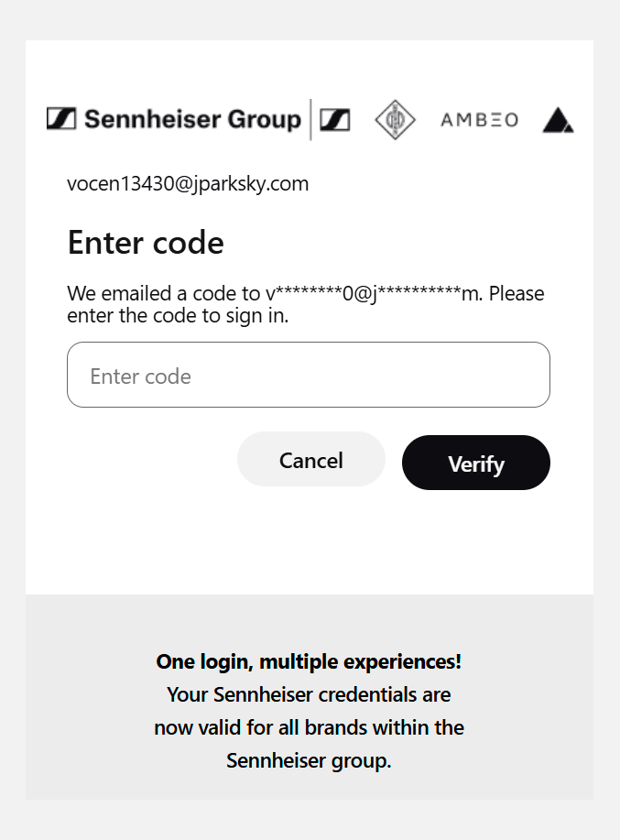The width and height of the screenshot is (620, 840).
Task: Focus the Enter code input field
Action: coord(308,375)
